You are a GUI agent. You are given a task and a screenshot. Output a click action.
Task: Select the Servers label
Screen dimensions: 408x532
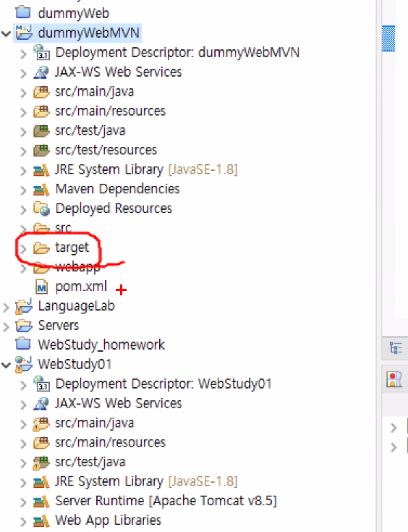[59, 326]
